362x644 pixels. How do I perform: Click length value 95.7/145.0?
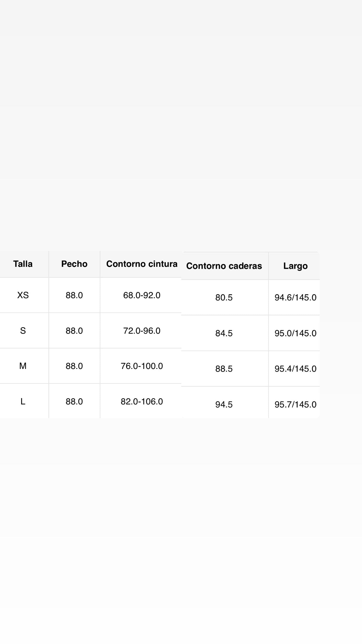click(295, 404)
